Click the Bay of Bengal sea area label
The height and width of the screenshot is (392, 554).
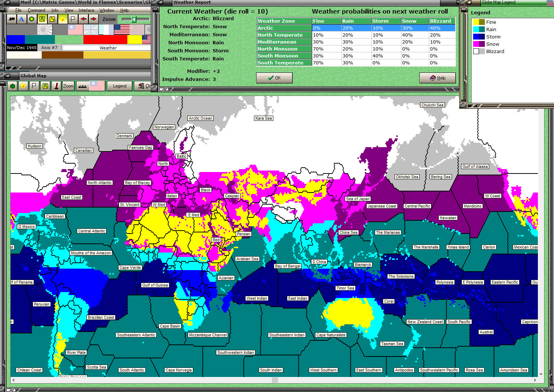click(288, 266)
